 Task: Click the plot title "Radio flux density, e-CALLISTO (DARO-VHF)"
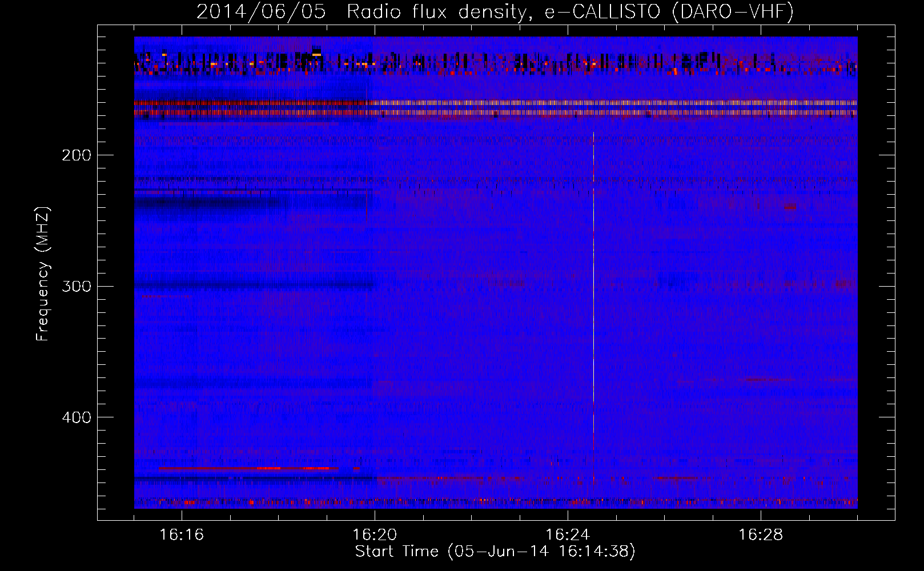570,12
